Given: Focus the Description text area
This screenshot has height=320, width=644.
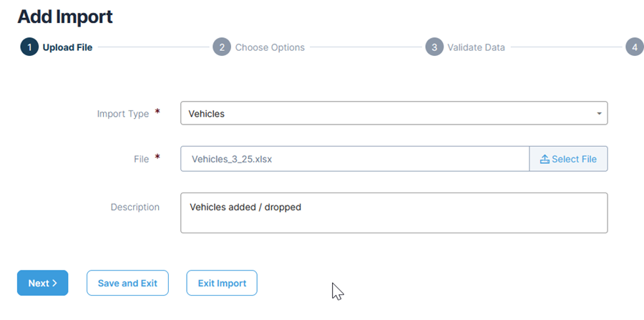Looking at the screenshot, I should coord(394,213).
